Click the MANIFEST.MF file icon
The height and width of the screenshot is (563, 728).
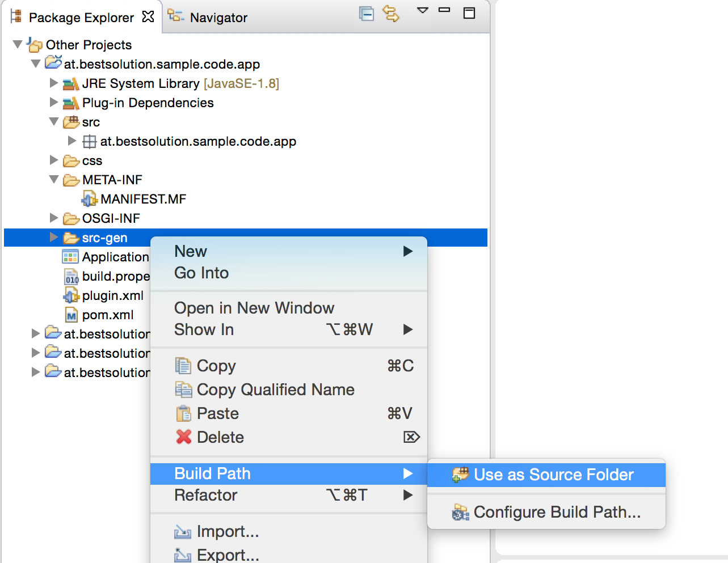tap(90, 199)
